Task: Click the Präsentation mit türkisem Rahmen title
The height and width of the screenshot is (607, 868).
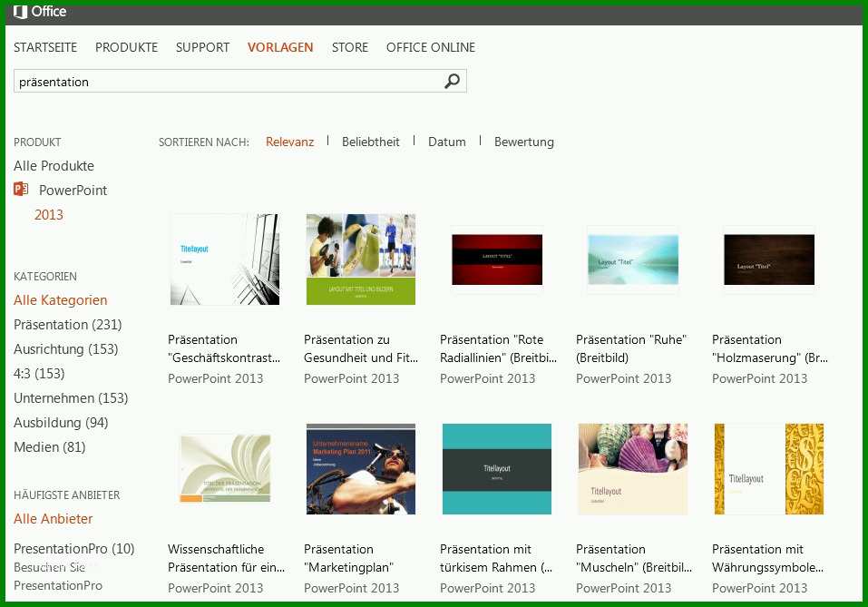Action: click(496, 558)
